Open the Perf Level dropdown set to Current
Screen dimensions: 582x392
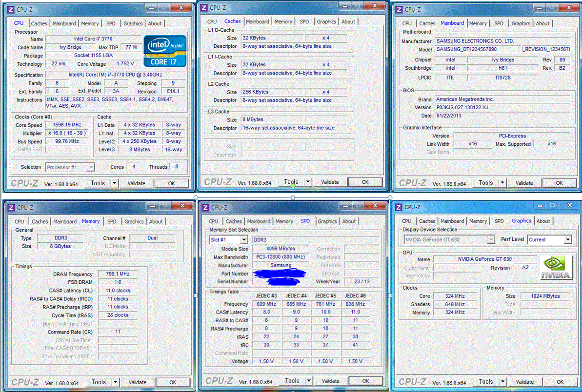pyautogui.click(x=567, y=240)
